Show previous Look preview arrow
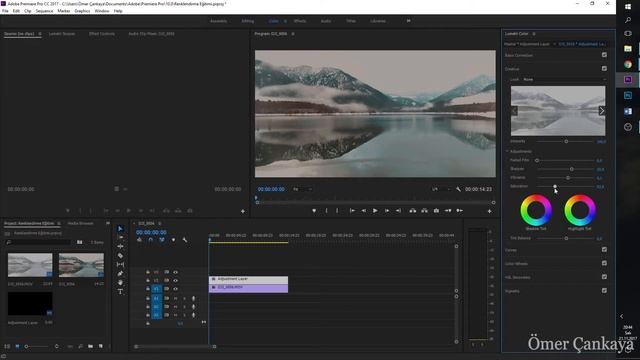 coord(514,111)
